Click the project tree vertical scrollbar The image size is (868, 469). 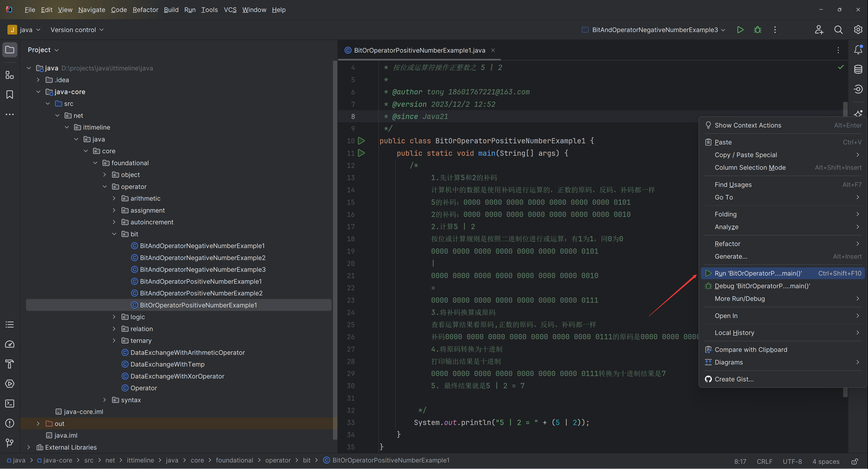tap(335, 250)
